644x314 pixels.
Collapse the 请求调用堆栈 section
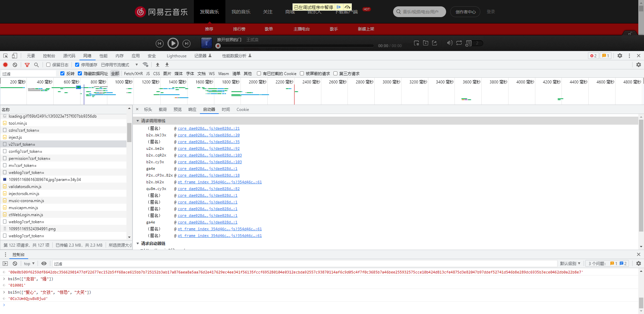point(138,121)
